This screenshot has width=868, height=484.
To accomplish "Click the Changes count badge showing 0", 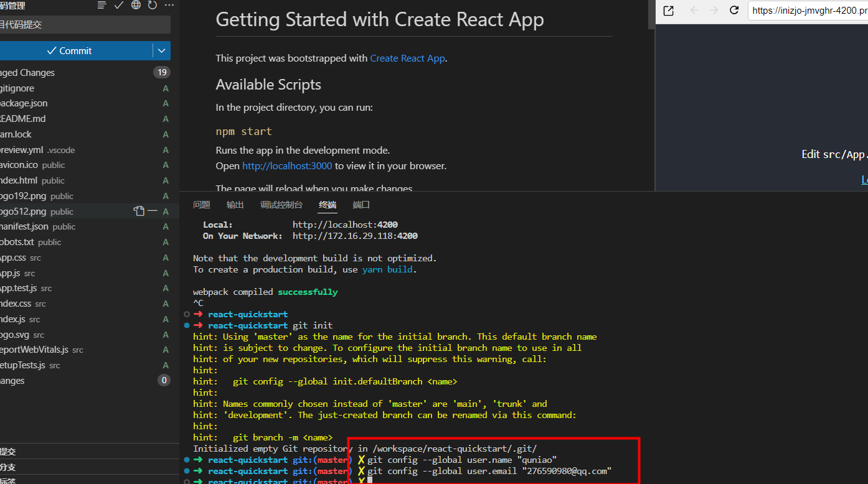I will pyautogui.click(x=164, y=381).
